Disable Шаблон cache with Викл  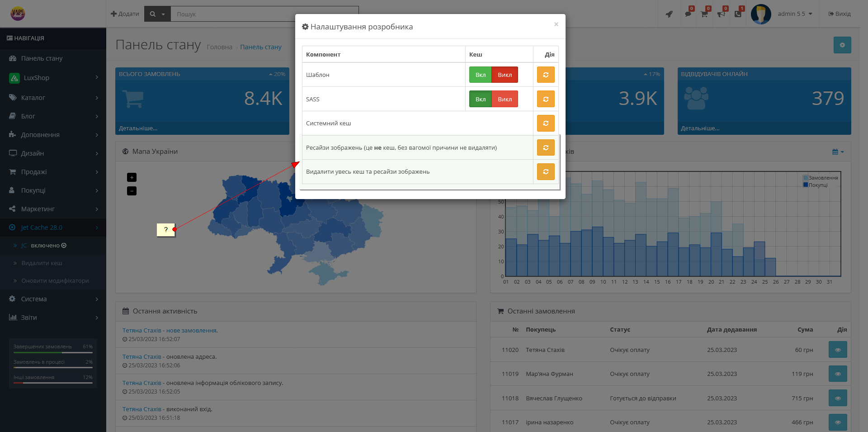pyautogui.click(x=505, y=75)
